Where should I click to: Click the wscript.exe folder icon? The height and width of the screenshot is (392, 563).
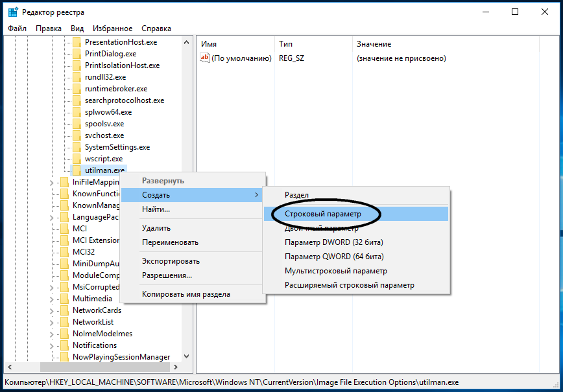pos(77,159)
